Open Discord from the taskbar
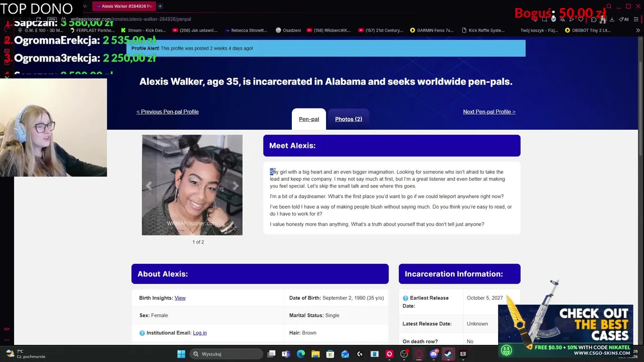Image resolution: width=644 pixels, height=362 pixels. pyautogui.click(x=434, y=354)
